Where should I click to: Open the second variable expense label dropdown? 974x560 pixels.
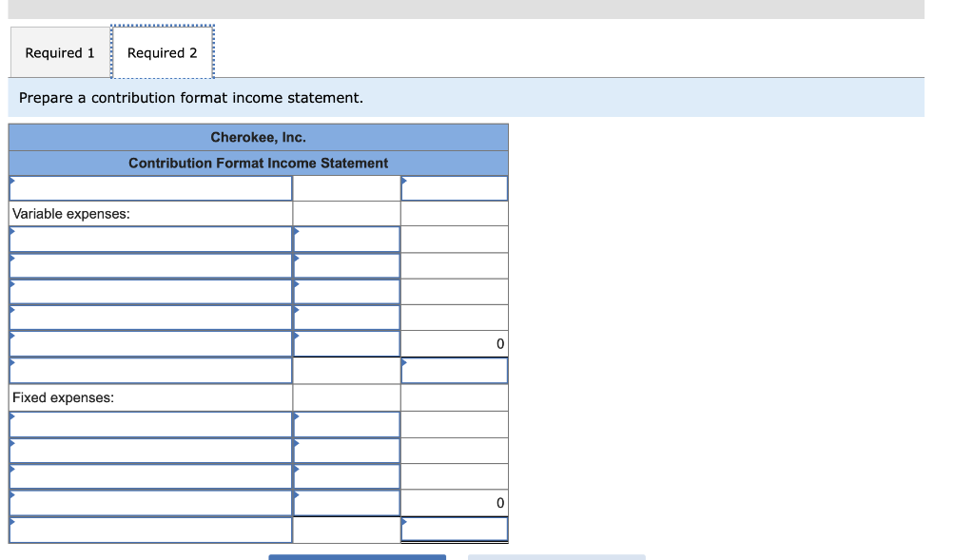(149, 265)
